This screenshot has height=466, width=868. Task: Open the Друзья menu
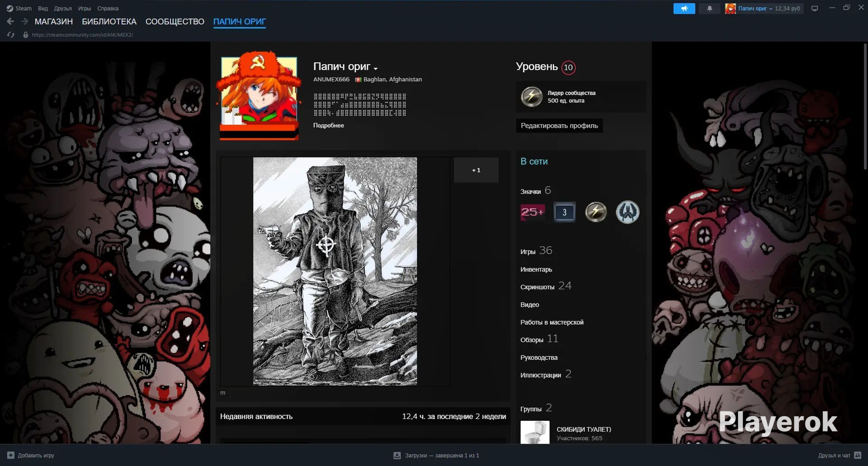tap(63, 8)
